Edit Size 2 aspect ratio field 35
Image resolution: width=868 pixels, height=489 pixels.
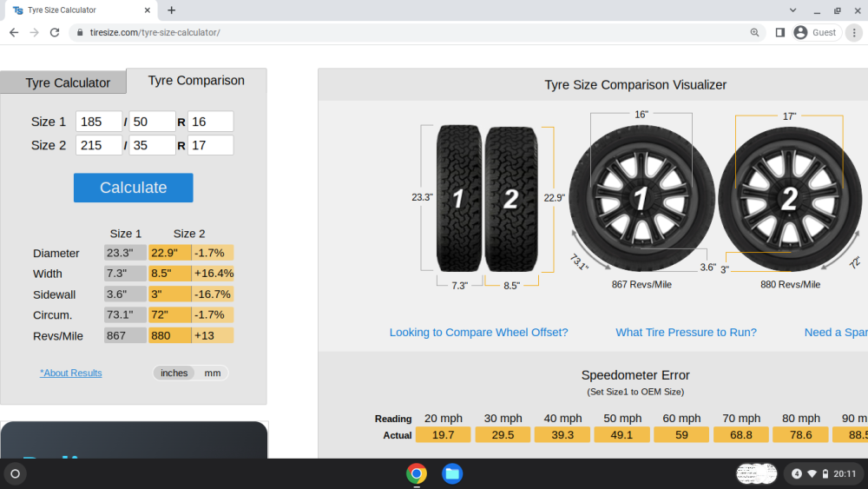152,145
